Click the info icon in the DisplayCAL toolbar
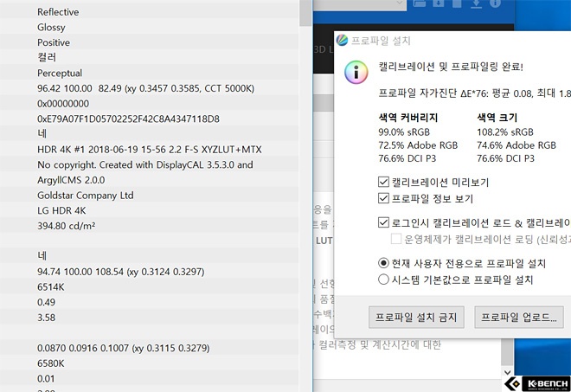 coord(495,3)
